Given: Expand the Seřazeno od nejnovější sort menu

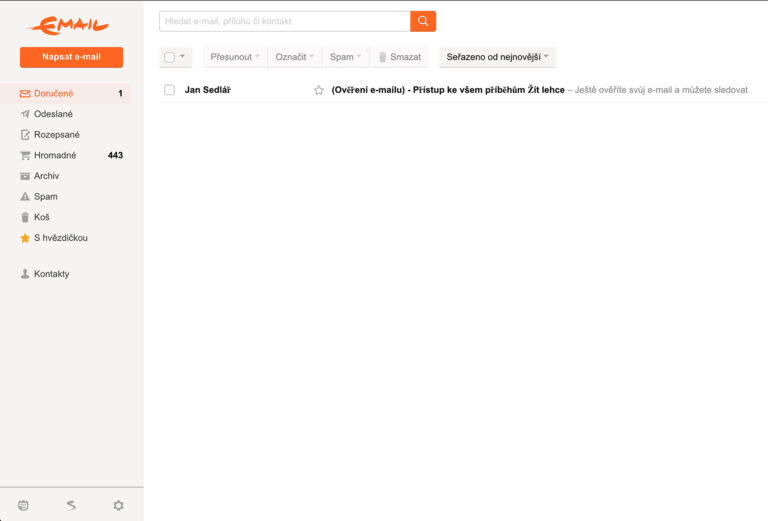Looking at the screenshot, I should (497, 57).
